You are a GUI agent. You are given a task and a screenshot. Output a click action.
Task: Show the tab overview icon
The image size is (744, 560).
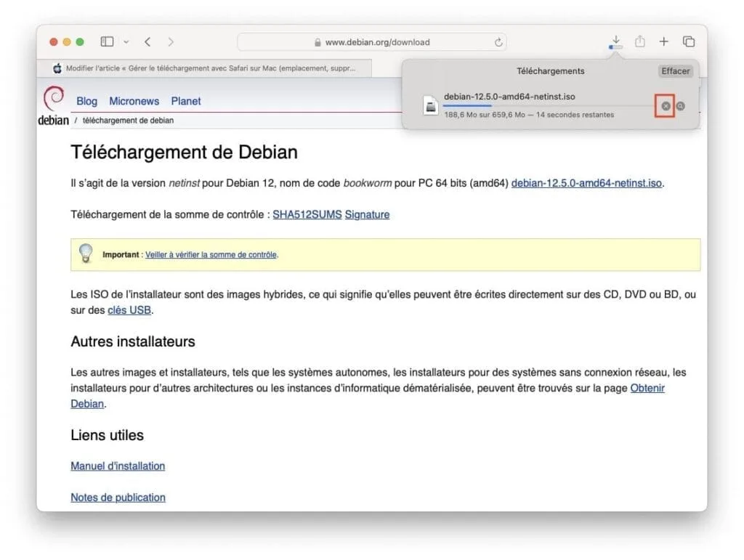tap(688, 41)
